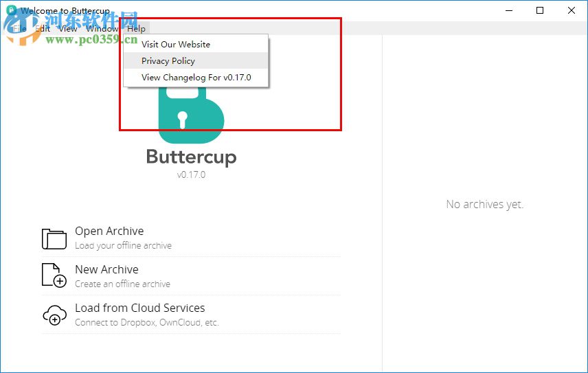Viewport: 588px width, 373px height.
Task: Click the Buttercup lock logo
Action: pyautogui.click(x=191, y=114)
